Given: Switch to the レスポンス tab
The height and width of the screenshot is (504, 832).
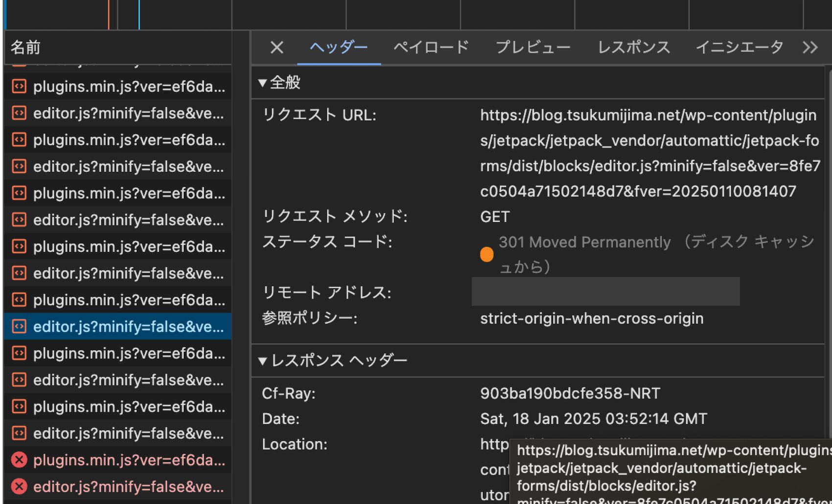Looking at the screenshot, I should tap(634, 47).
